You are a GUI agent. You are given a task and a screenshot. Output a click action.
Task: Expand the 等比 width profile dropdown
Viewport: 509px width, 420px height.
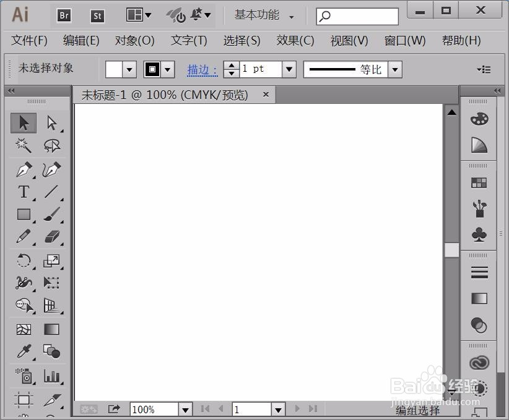[395, 69]
